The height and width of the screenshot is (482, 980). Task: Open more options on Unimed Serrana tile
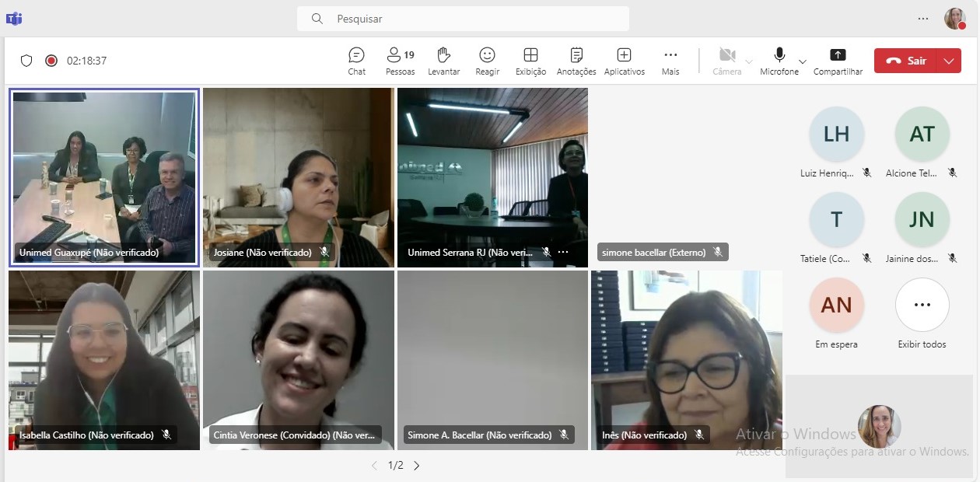tap(563, 253)
